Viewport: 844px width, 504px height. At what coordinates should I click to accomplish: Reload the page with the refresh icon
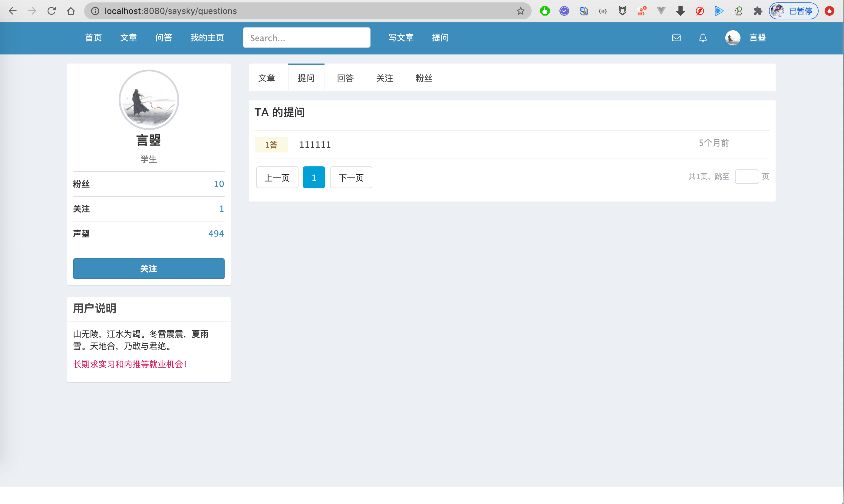point(52,11)
